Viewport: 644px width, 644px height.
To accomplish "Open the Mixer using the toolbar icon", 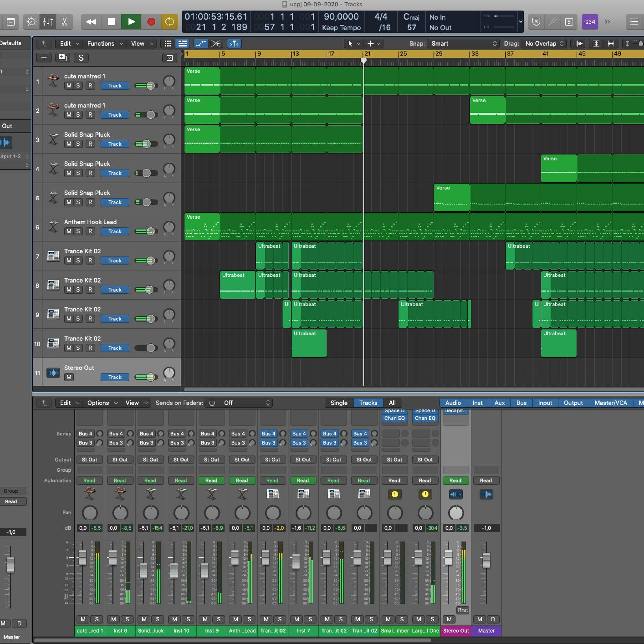I will (48, 22).
